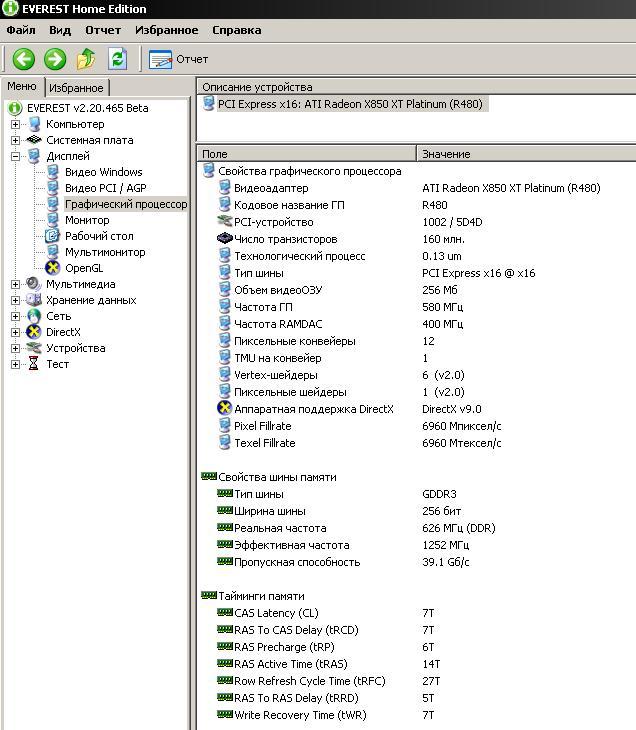
Task: Click the Число транзисторов chip icon
Action: tap(225, 238)
